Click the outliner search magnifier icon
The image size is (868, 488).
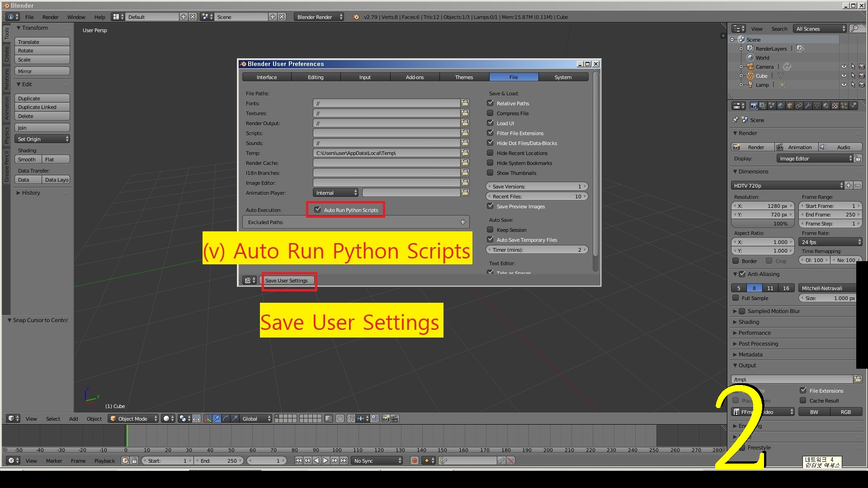pyautogui.click(x=854, y=28)
